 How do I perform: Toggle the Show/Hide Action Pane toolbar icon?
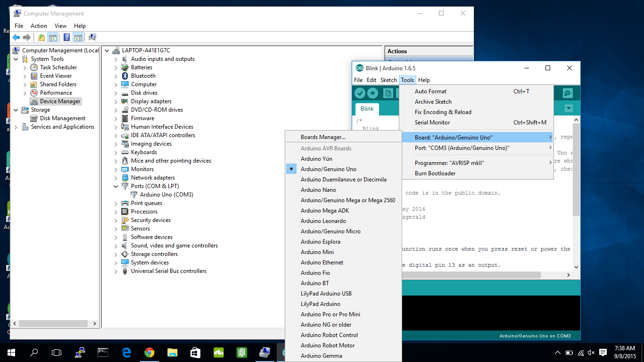78,38
